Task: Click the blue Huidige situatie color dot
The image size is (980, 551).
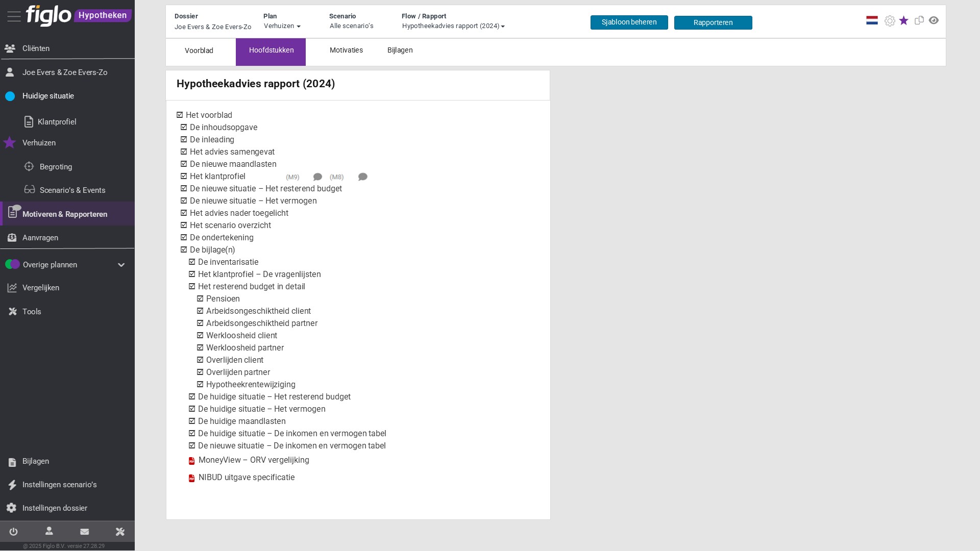Action: (10, 96)
